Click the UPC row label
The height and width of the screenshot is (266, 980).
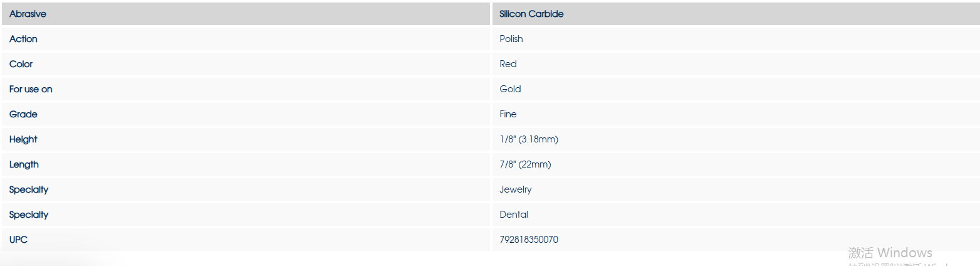point(18,240)
